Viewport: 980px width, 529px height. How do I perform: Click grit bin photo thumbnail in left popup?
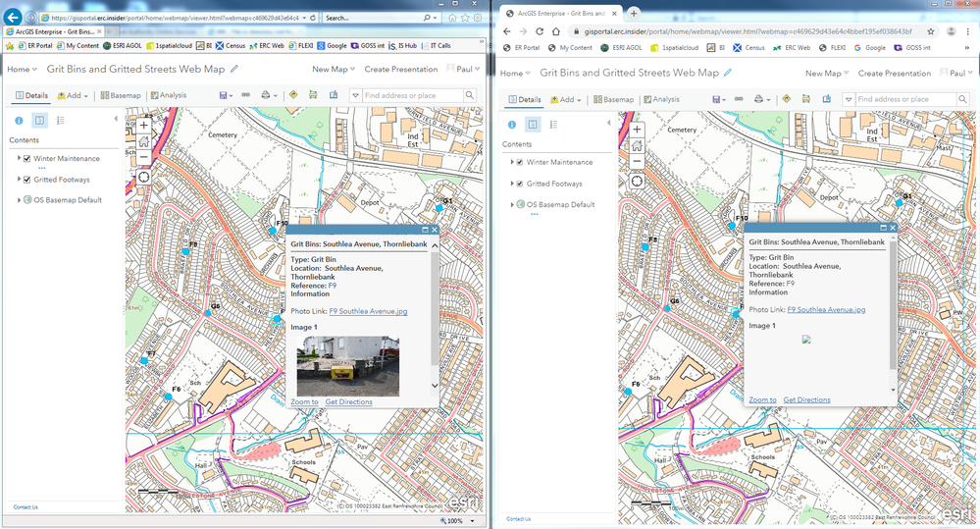[347, 365]
